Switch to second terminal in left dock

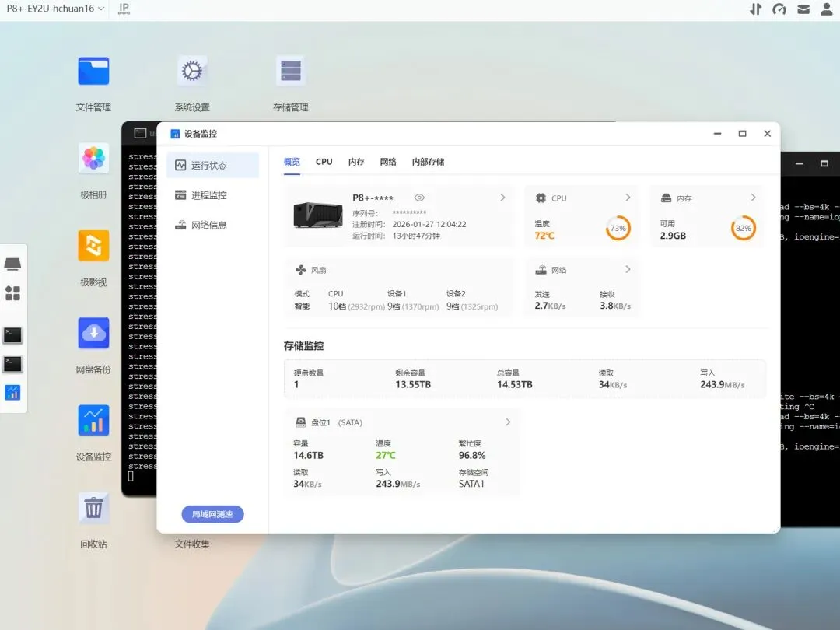click(x=12, y=364)
